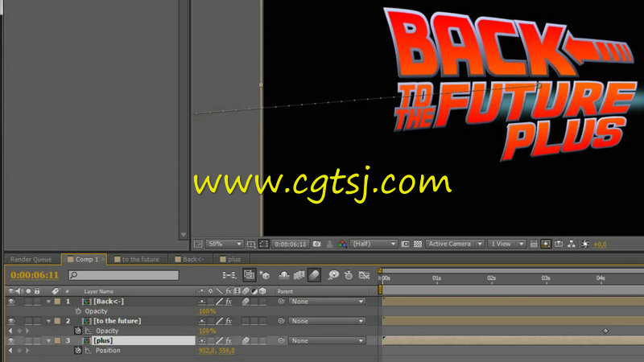Click the [plus] layer name field
This screenshot has width=644, height=362.
143,340
